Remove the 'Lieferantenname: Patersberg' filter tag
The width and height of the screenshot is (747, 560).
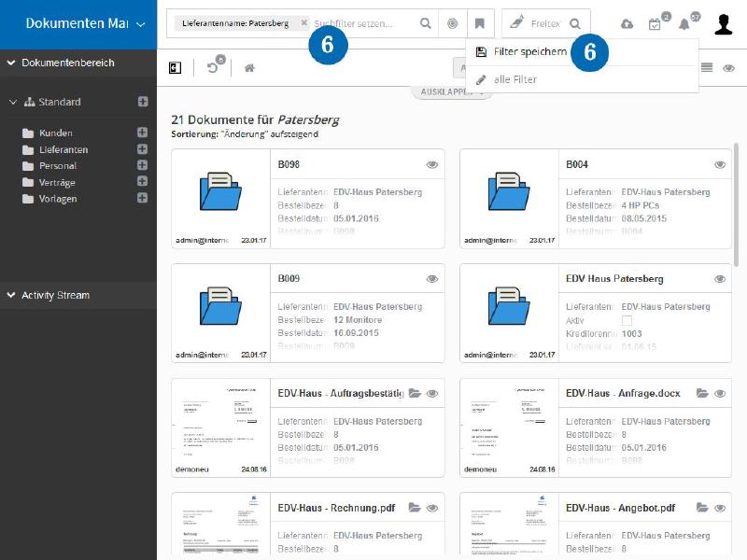(x=304, y=22)
